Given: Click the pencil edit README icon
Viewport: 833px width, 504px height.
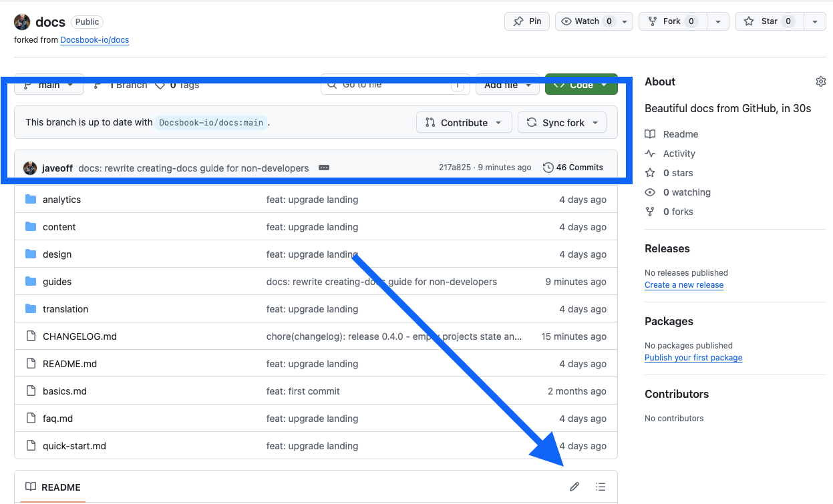Looking at the screenshot, I should (x=574, y=487).
